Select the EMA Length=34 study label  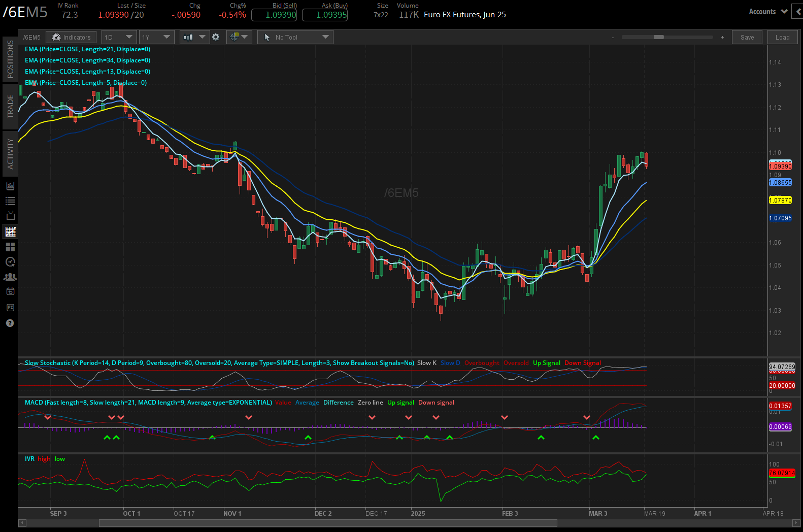(x=87, y=60)
